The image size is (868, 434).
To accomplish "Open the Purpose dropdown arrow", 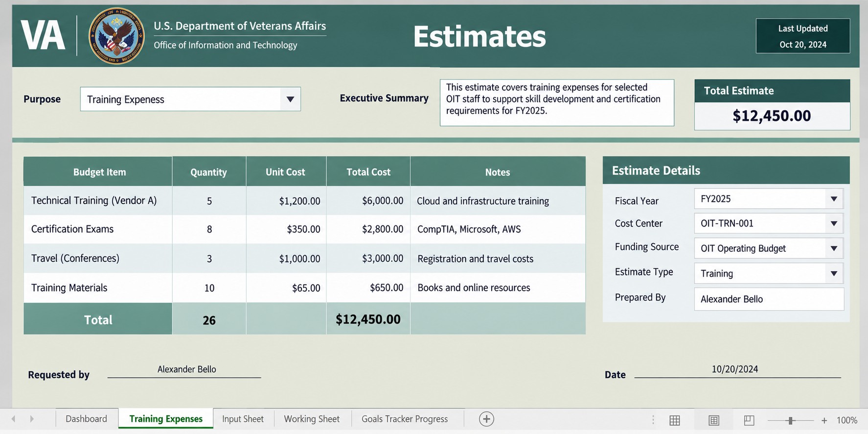I will click(x=290, y=99).
